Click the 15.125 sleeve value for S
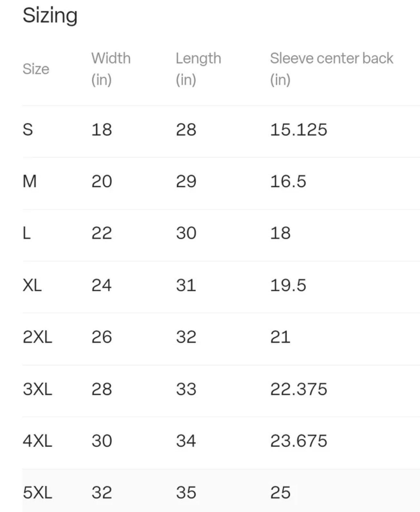The image size is (420, 512). (x=299, y=129)
